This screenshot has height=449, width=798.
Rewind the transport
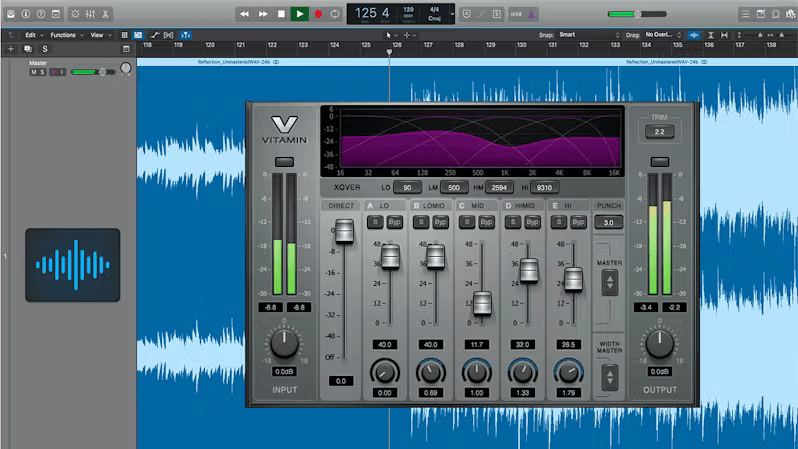[x=244, y=14]
